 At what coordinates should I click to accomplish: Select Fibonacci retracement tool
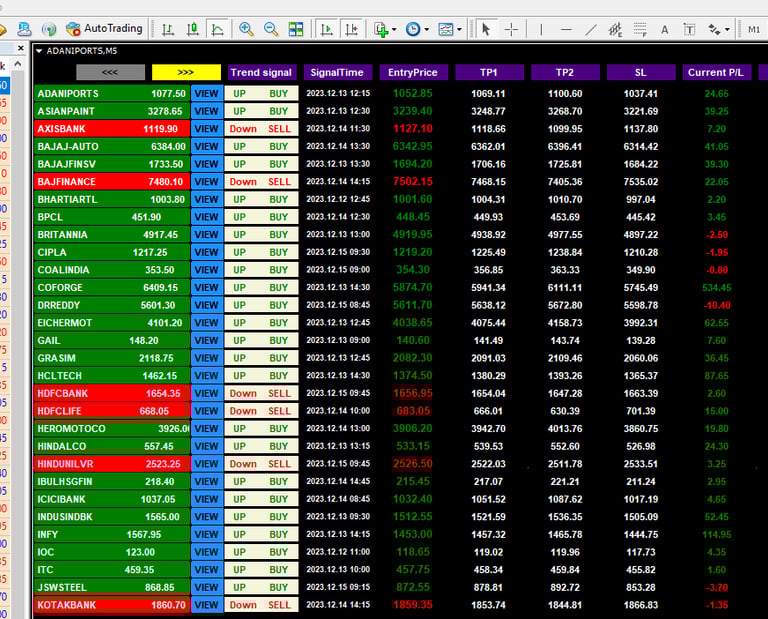[640, 29]
